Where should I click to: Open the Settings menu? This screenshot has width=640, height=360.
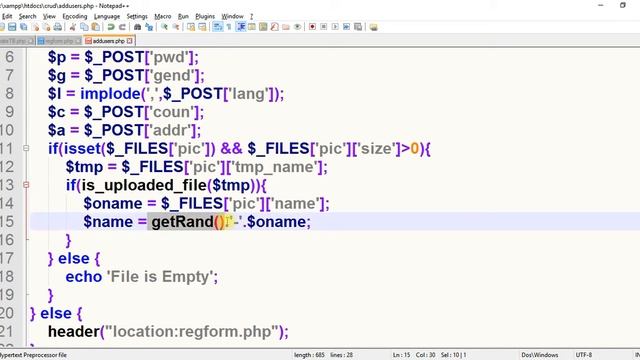(x=137, y=16)
